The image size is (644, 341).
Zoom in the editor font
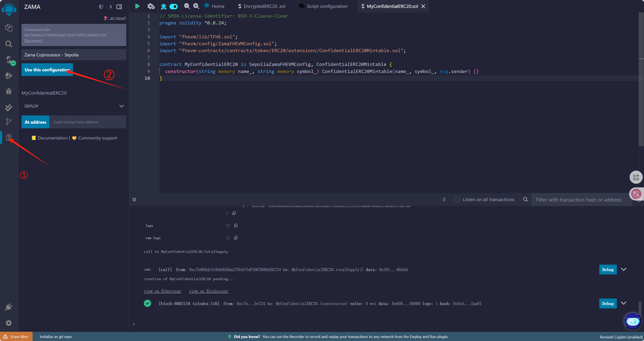coord(196,6)
